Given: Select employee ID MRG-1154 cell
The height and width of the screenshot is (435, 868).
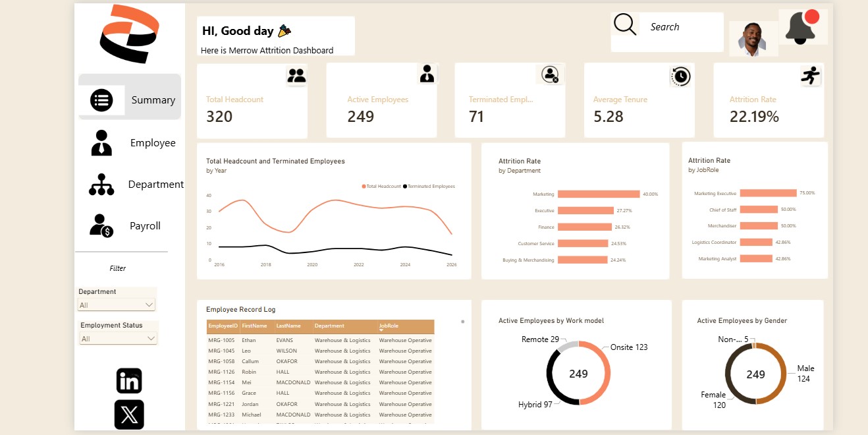Looking at the screenshot, I should [221, 382].
